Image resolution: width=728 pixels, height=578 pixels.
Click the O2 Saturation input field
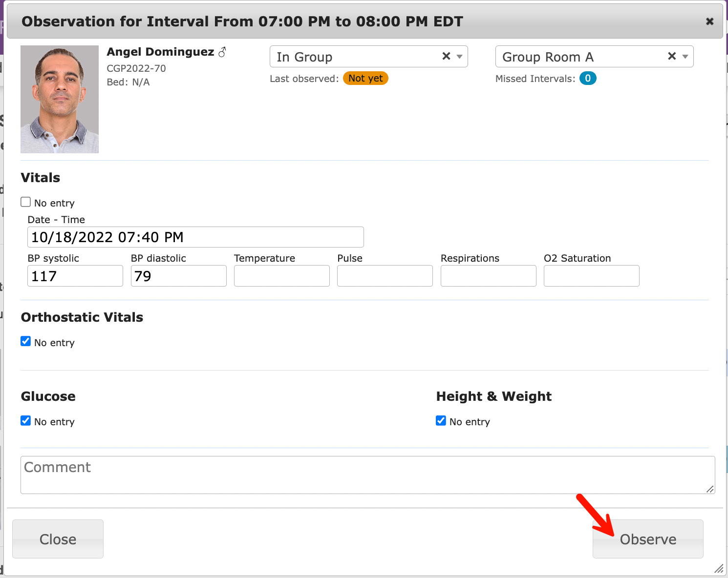click(x=591, y=276)
